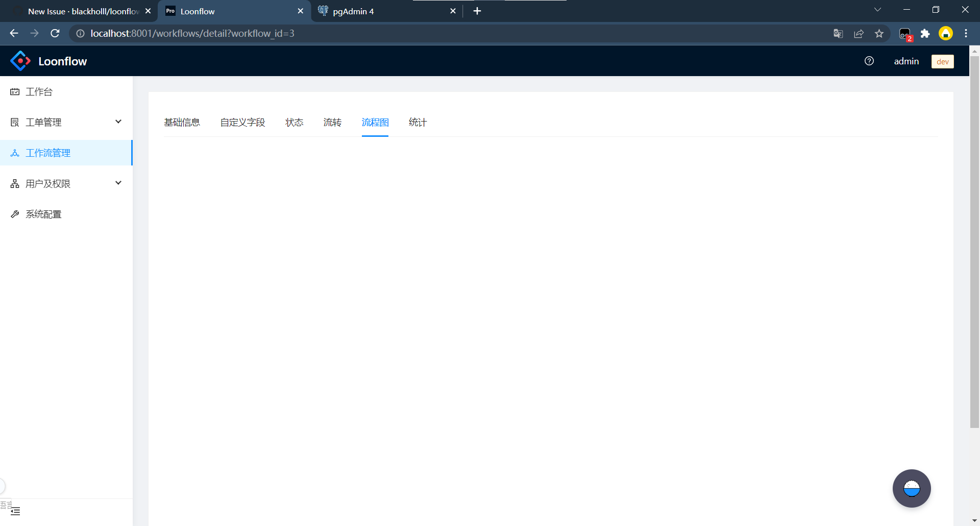Click the 工作台 sidebar item

click(x=66, y=91)
